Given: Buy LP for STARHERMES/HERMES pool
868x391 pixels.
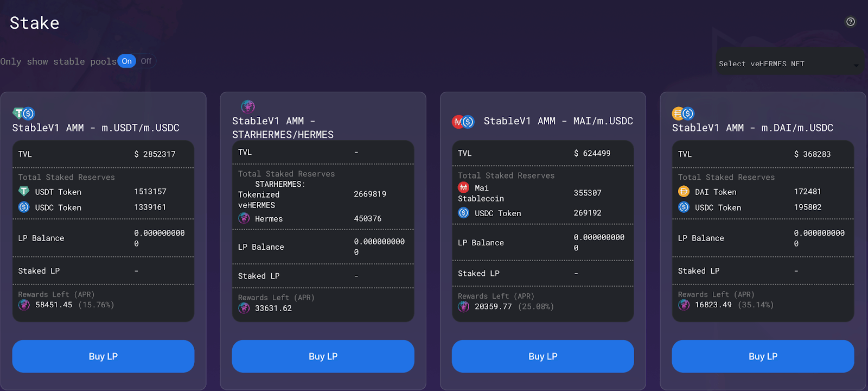Looking at the screenshot, I should pos(323,356).
